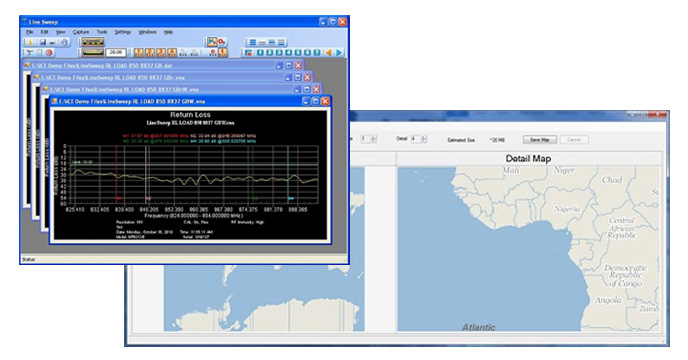Select blue trace number 7 icon
The image size is (688, 360).
click(317, 52)
